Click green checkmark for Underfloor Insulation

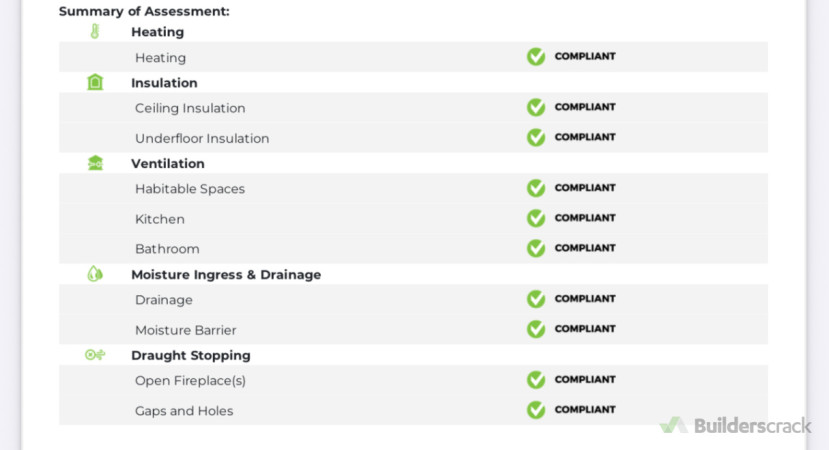(x=536, y=137)
